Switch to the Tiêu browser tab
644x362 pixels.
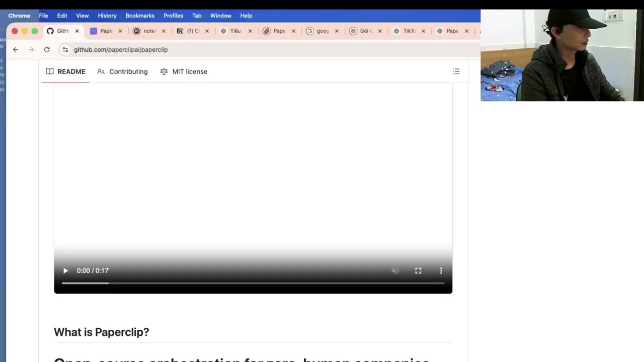pos(235,31)
